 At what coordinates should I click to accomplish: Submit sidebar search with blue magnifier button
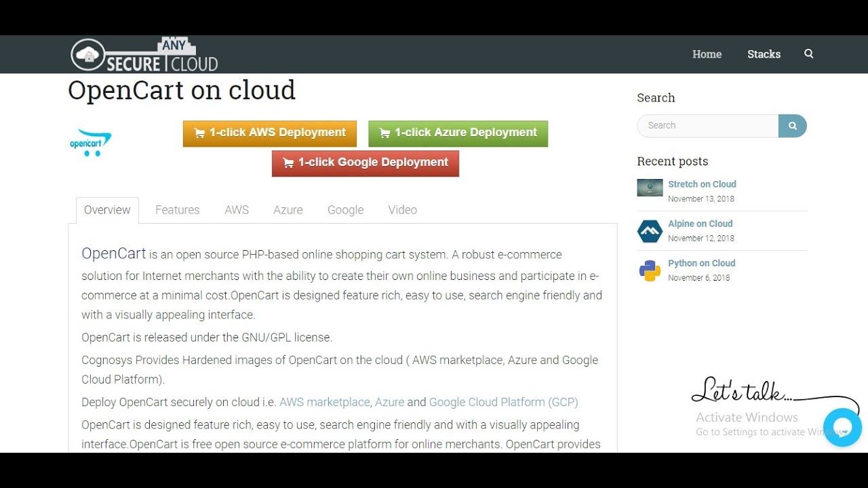(x=793, y=125)
